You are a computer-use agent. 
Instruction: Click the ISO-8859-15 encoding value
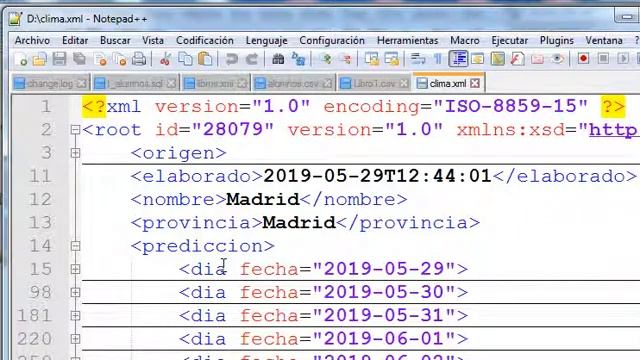[x=510, y=107]
